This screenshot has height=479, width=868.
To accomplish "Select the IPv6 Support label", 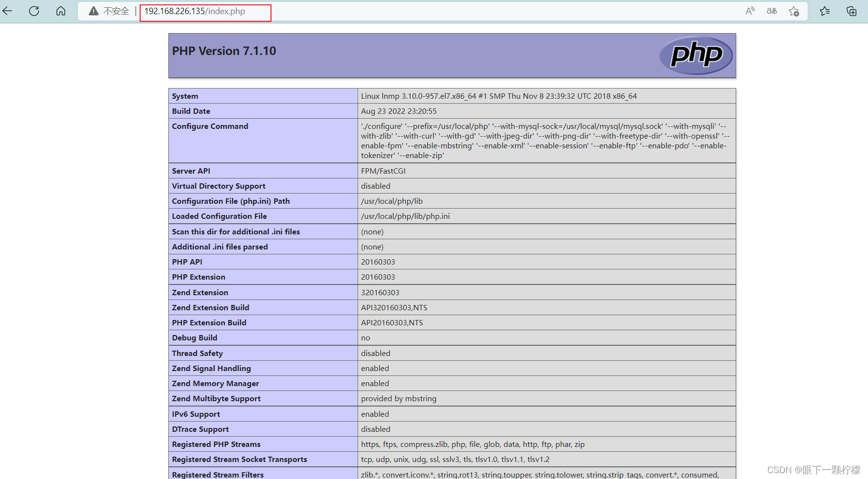I will pyautogui.click(x=196, y=414).
